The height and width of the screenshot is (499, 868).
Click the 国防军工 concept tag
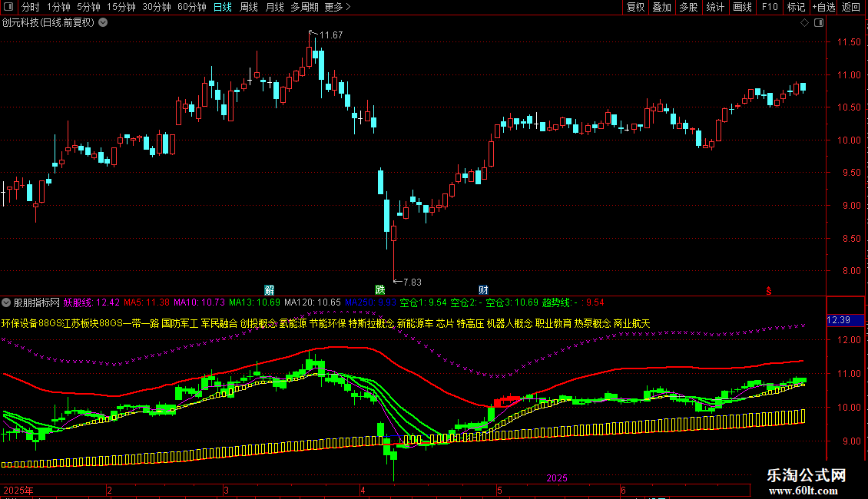[x=180, y=323]
